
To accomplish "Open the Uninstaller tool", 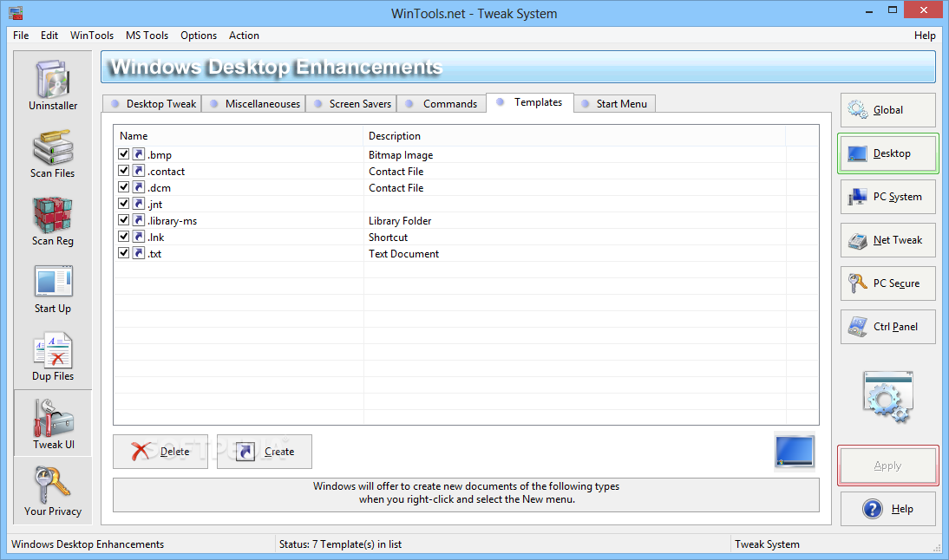I will pyautogui.click(x=53, y=85).
